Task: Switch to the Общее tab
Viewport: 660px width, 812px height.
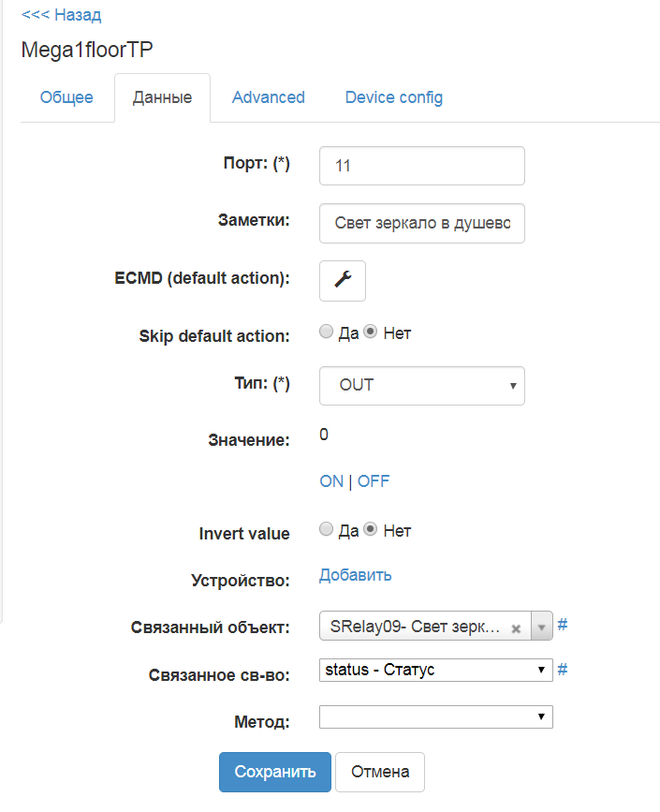Action: coord(66,97)
